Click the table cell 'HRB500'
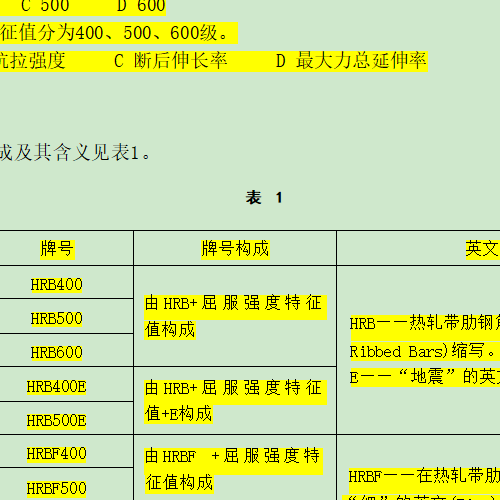 pyautogui.click(x=56, y=319)
